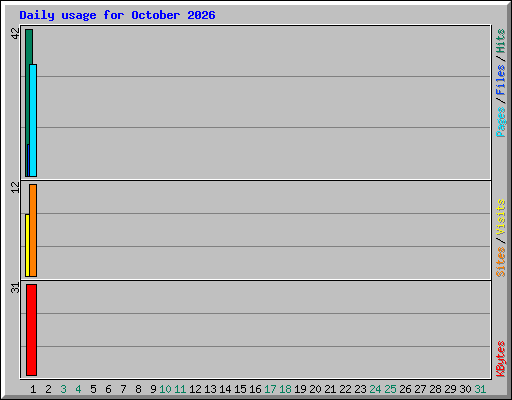This screenshot has height=400, width=512.
Task: Click the 'Files' legend label
Action: [x=500, y=79]
